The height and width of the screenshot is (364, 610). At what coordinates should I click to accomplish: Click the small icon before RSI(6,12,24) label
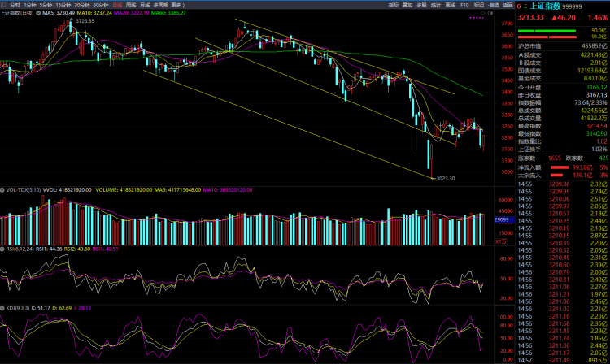tap(3, 248)
